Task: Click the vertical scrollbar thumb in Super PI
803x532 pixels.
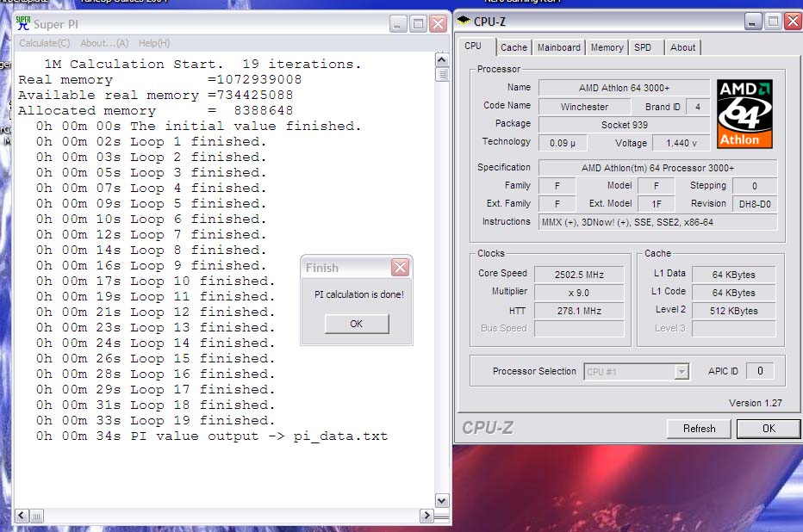Action: pos(442,75)
